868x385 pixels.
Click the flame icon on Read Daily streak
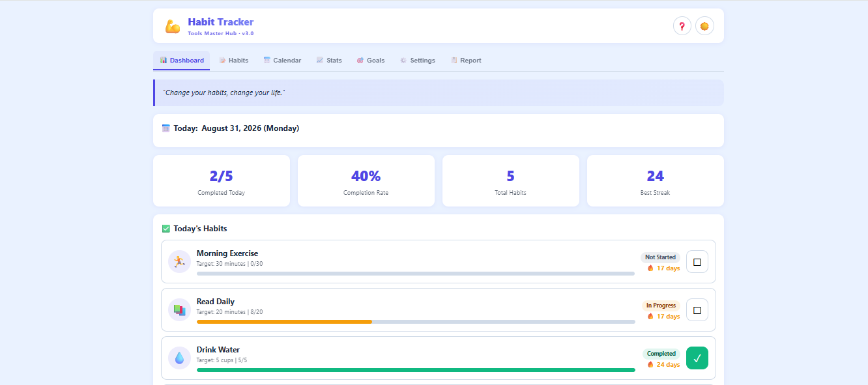click(650, 317)
